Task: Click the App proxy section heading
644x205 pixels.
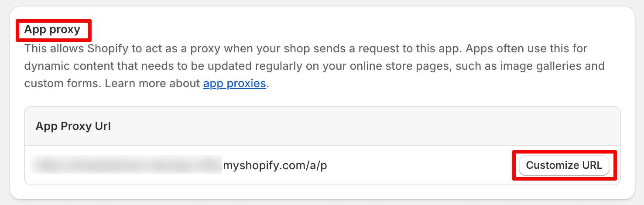Action: point(52,30)
